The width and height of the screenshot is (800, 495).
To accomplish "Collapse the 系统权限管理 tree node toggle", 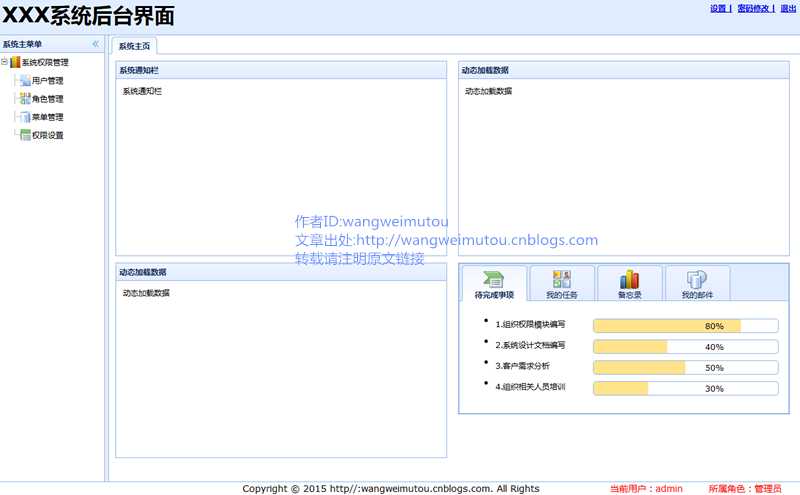I will [4, 62].
